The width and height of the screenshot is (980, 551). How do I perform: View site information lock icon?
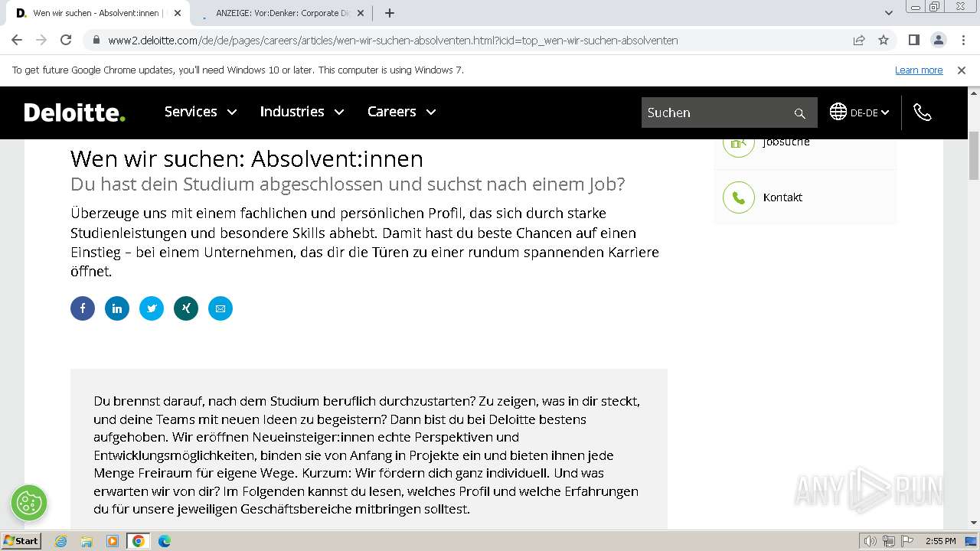click(96, 41)
